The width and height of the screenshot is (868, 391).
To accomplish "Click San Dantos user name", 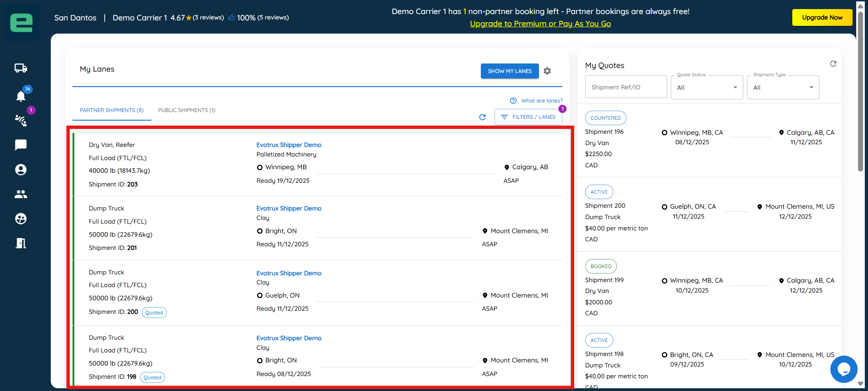I will point(75,18).
